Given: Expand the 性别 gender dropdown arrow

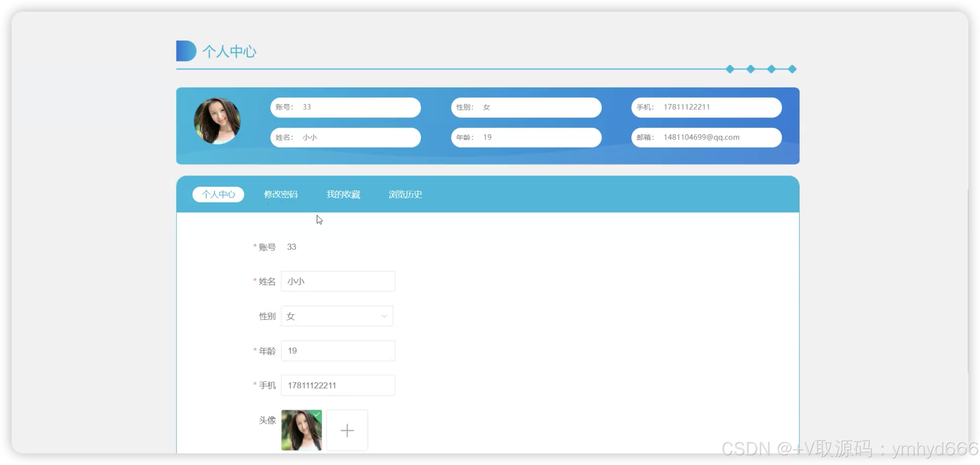Looking at the screenshot, I should pos(384,316).
